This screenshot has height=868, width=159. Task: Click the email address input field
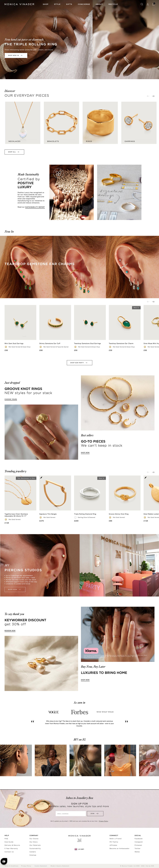pos(71,813)
